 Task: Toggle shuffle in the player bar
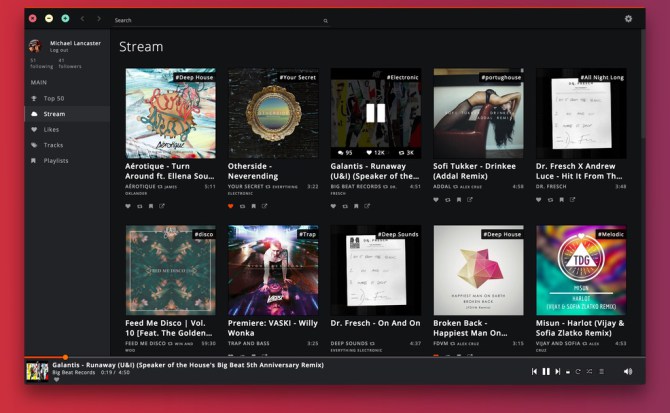pyautogui.click(x=590, y=372)
